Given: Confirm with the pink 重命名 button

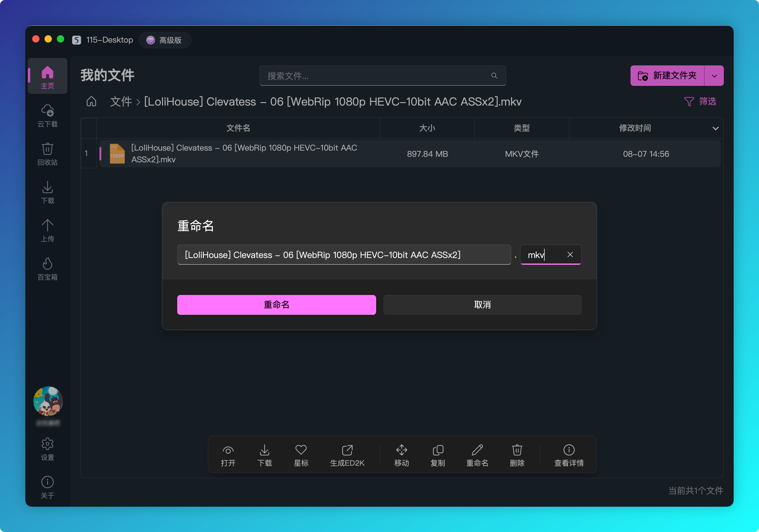Looking at the screenshot, I should 276,304.
